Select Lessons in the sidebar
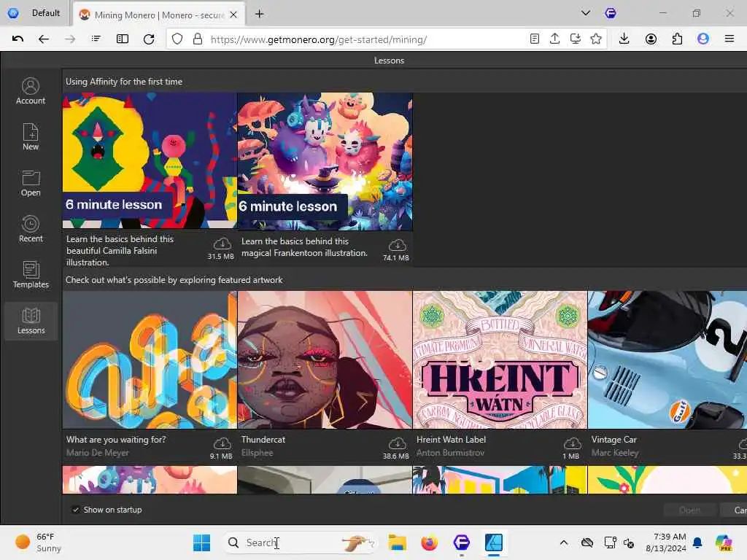747x560 pixels. (x=31, y=321)
